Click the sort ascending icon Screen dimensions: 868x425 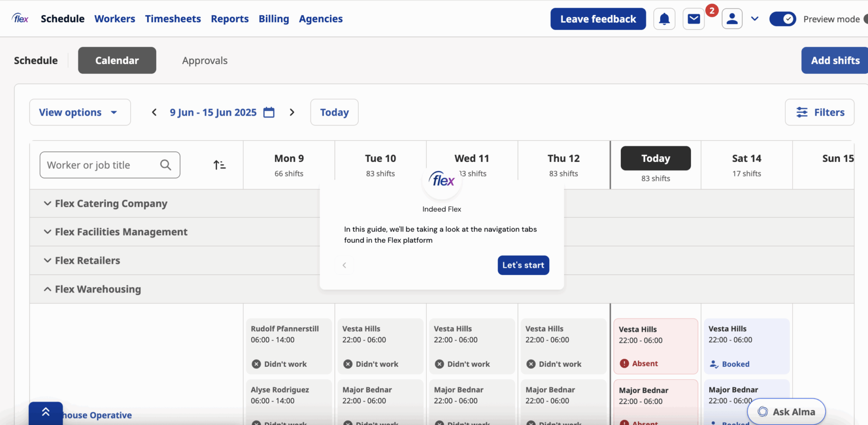(x=219, y=165)
